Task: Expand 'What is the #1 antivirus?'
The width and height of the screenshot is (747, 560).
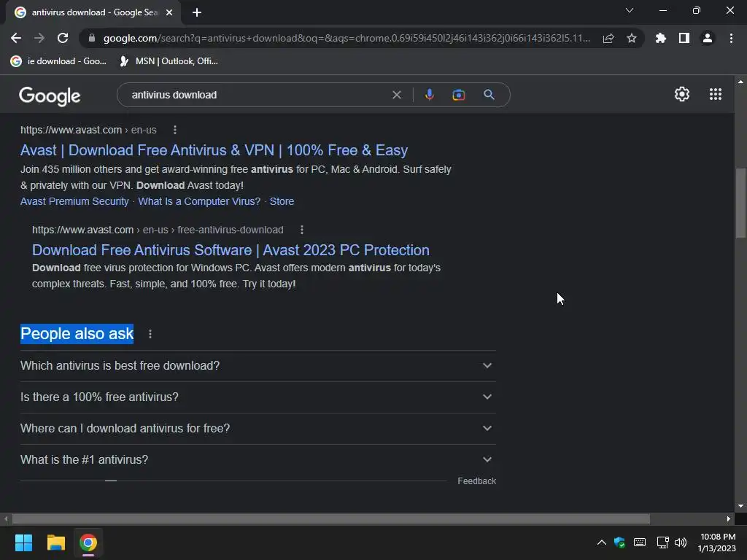Action: point(258,460)
